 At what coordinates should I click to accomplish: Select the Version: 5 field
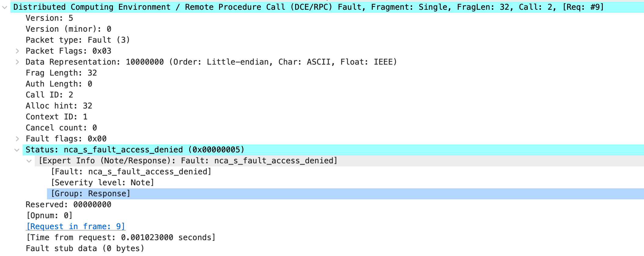tap(49, 18)
